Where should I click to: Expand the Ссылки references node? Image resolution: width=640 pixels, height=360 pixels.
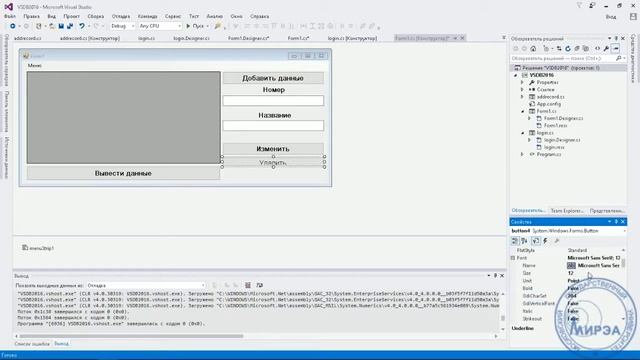pyautogui.click(x=522, y=90)
